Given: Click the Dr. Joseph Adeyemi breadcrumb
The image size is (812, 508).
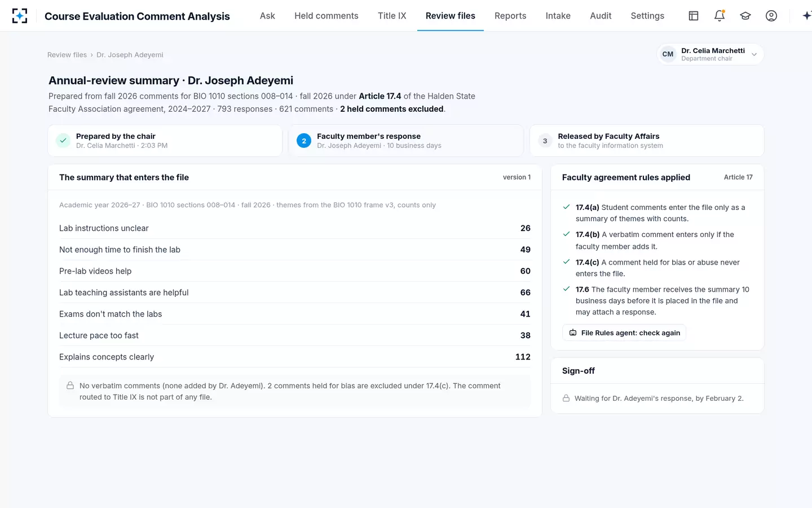Looking at the screenshot, I should click(x=130, y=55).
